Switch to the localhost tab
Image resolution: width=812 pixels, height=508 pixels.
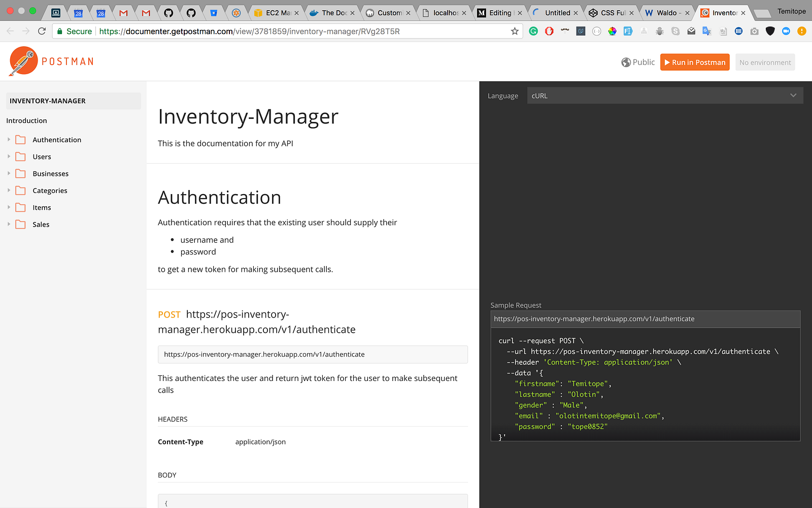tap(444, 13)
